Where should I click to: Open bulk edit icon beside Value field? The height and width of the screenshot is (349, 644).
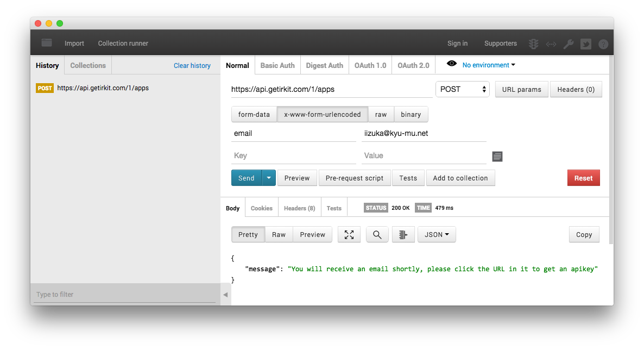tap(497, 156)
